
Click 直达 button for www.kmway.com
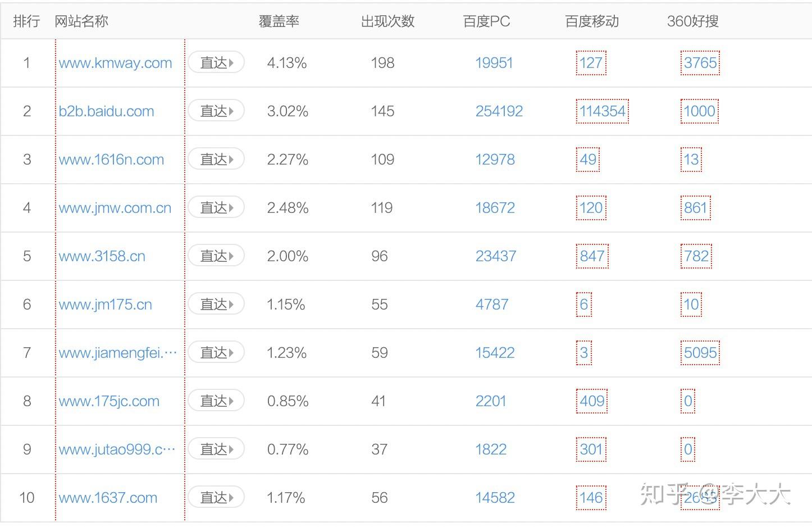coord(216,62)
